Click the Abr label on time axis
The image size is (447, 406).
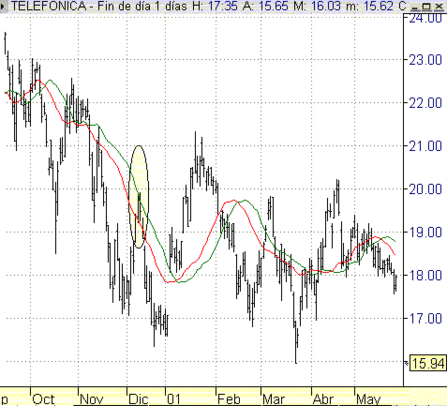pyautogui.click(x=323, y=399)
